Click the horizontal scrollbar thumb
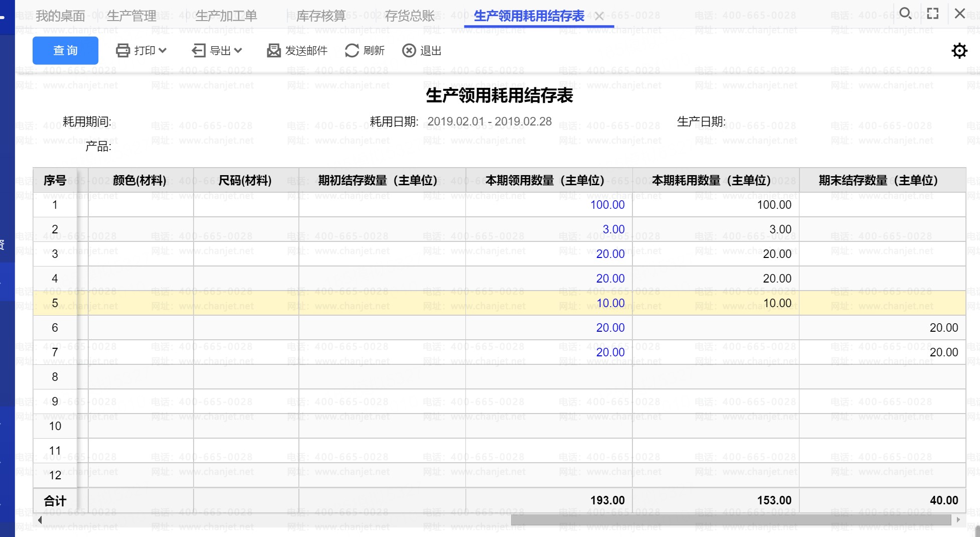The image size is (980, 537). pos(730,520)
